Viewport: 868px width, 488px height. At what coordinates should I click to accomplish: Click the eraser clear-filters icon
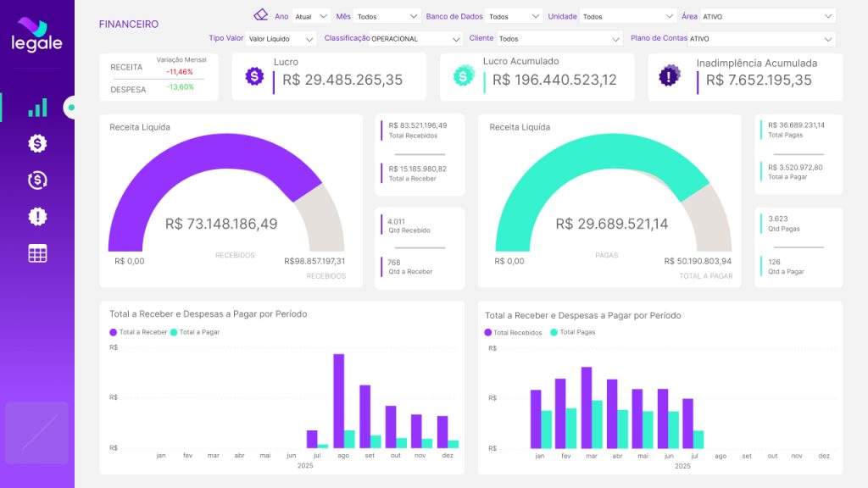click(x=260, y=14)
